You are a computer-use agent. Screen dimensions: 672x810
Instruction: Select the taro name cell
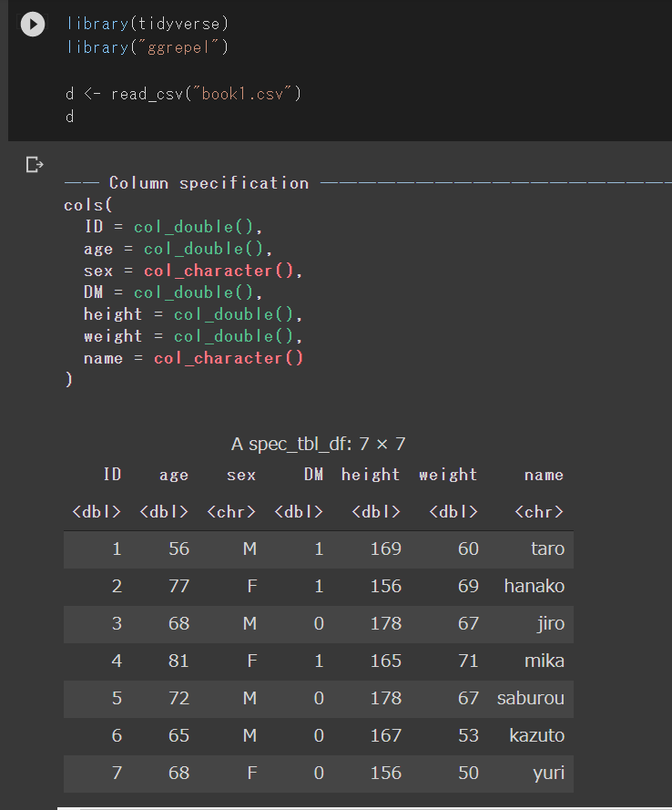pyautogui.click(x=547, y=549)
